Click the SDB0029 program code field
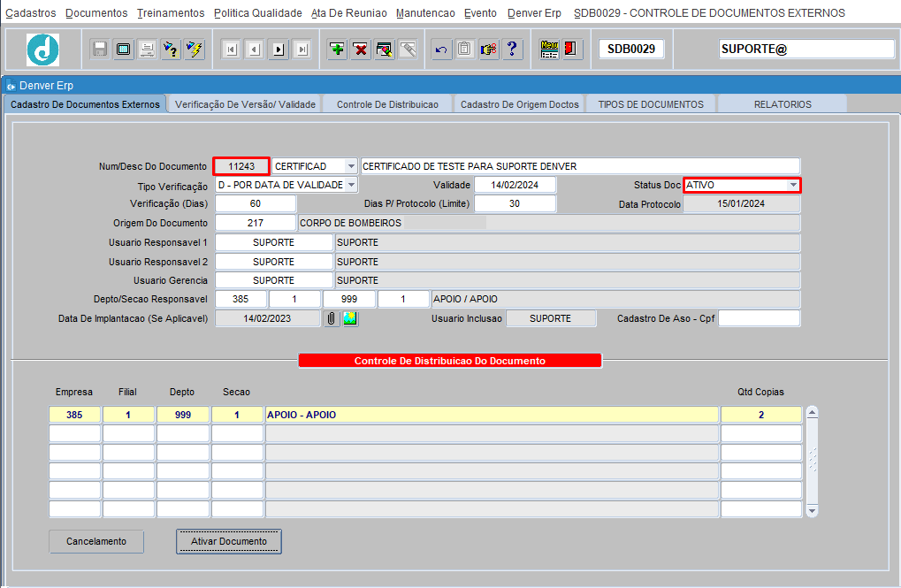The image size is (901, 588). [x=631, y=49]
